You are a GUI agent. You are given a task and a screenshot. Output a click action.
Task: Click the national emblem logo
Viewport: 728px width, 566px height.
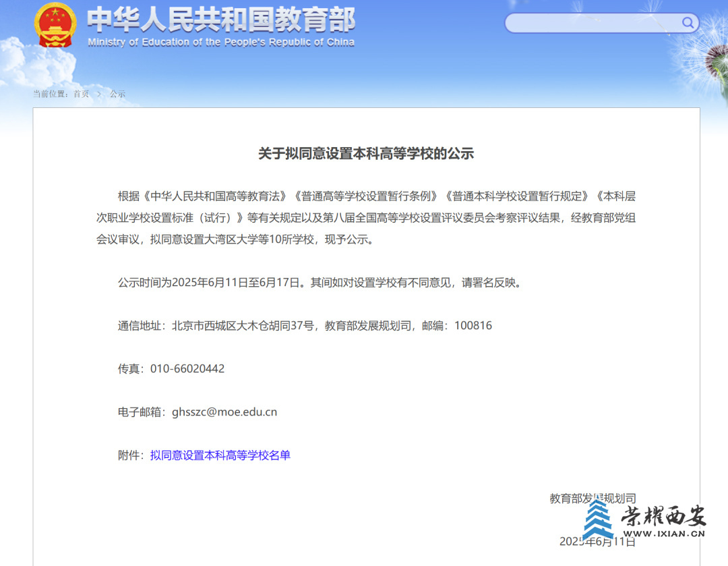tap(55, 25)
